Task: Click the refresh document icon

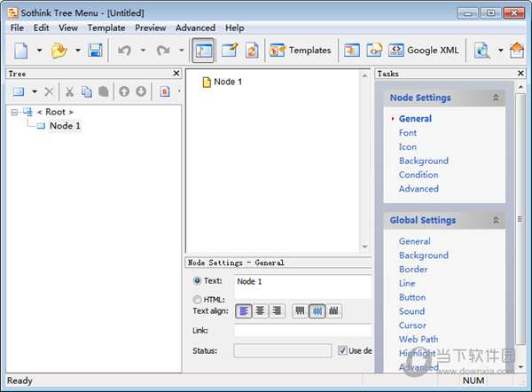Action: [x=252, y=51]
